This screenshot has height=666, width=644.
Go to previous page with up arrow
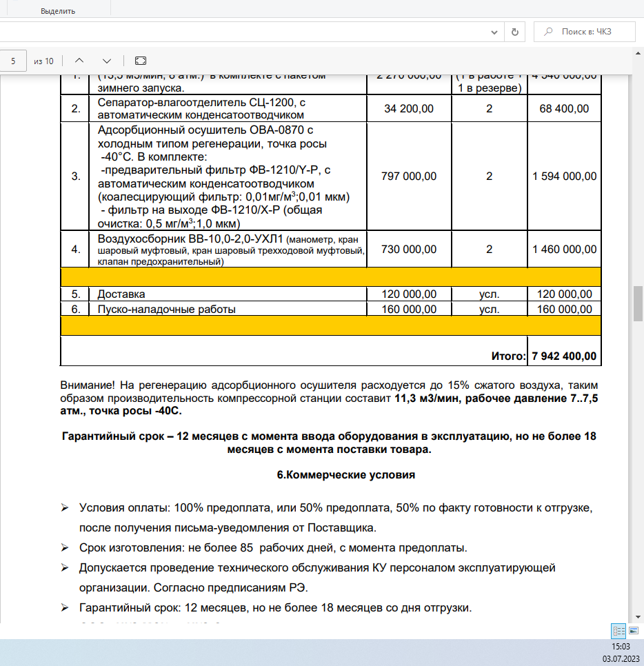(79, 61)
